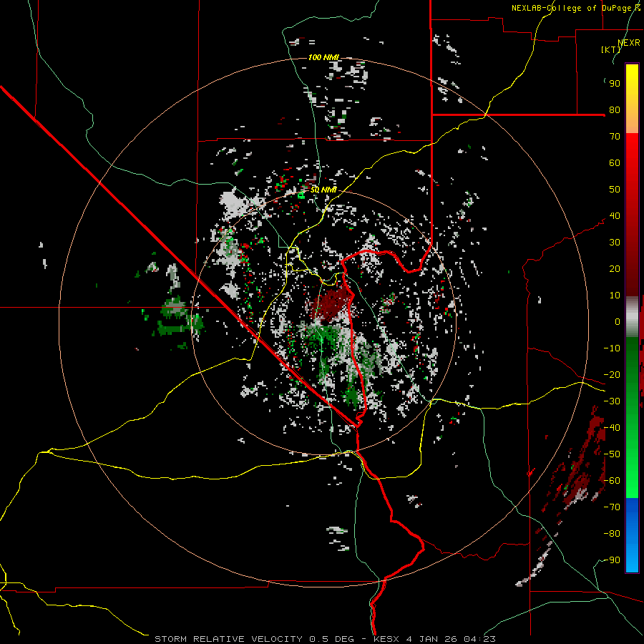Click the 20 value on velocity scale
644x644 pixels.
coord(615,268)
